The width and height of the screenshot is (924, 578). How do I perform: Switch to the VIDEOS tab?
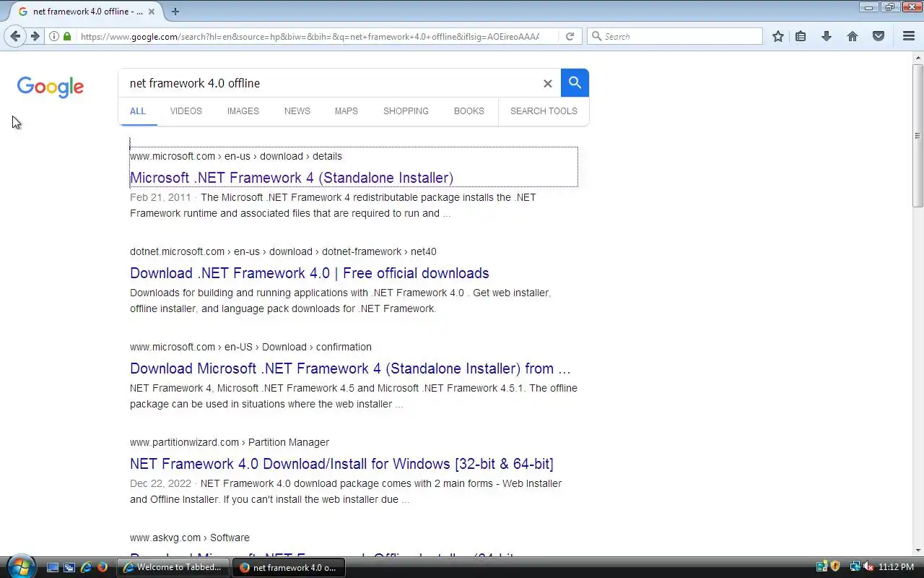186,111
